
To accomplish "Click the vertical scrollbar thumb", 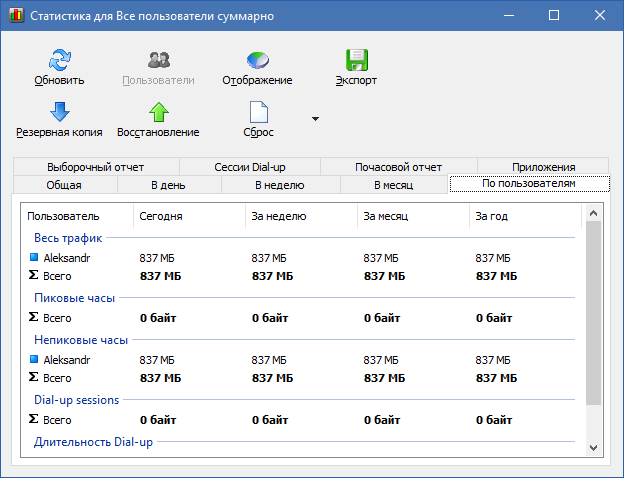I will [593, 313].
